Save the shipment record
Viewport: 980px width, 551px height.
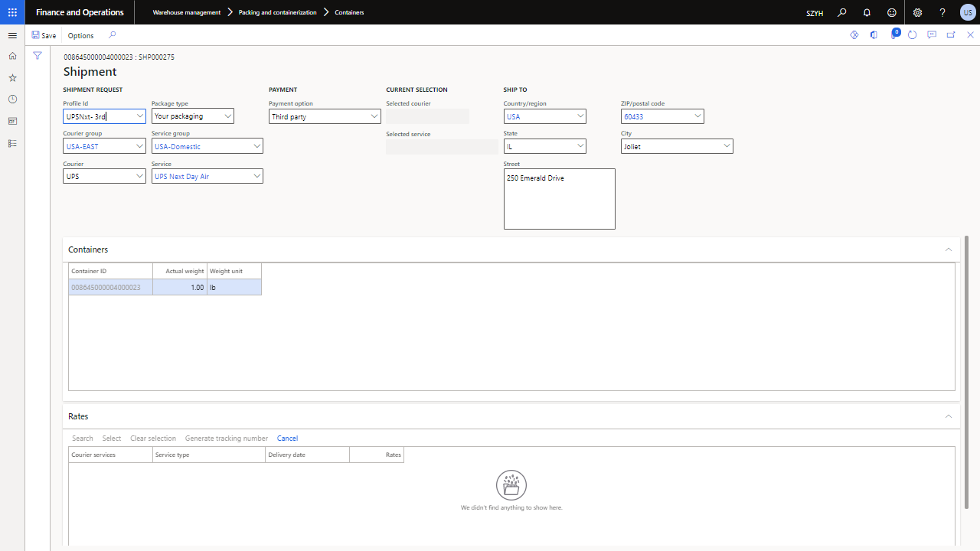pyautogui.click(x=44, y=35)
